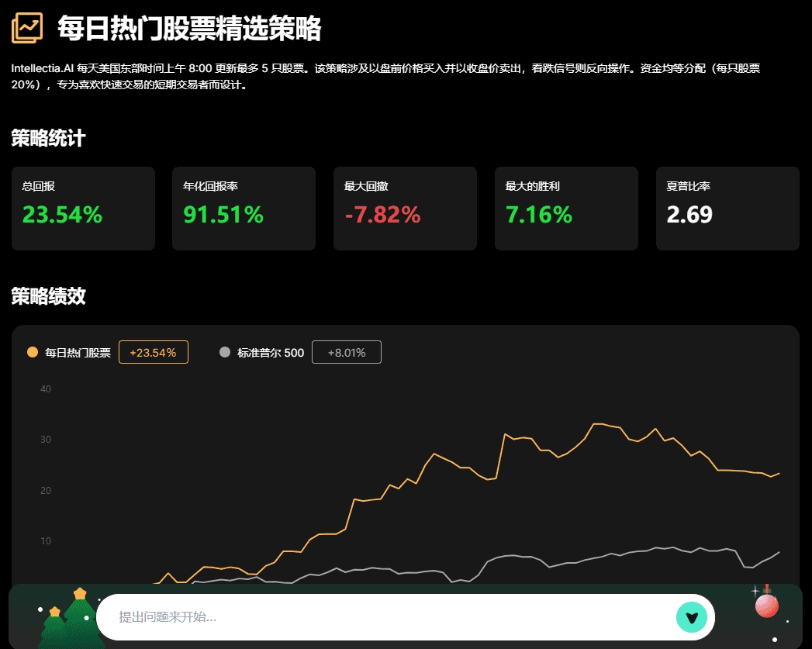Click the +8.01% gray badge
The width and height of the screenshot is (812, 649).
(346, 353)
